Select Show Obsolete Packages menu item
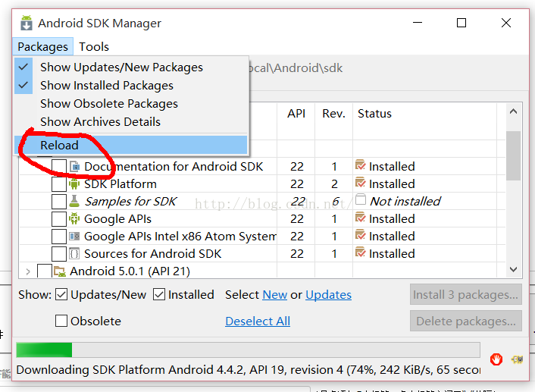The width and height of the screenshot is (535, 392). tap(130, 103)
